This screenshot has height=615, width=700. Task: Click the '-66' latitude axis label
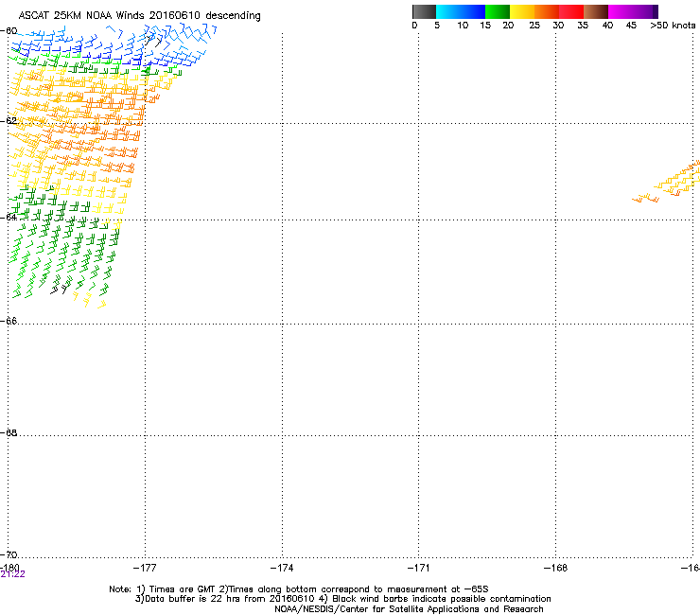[x=9, y=321]
